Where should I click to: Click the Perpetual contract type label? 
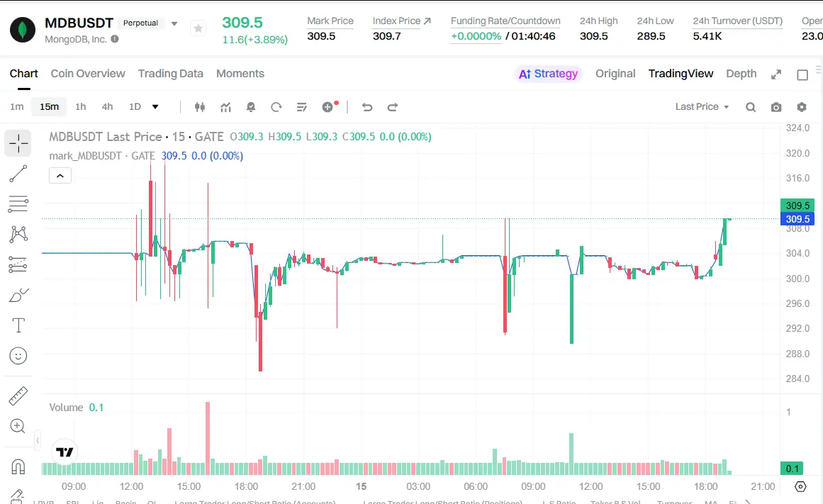point(140,23)
